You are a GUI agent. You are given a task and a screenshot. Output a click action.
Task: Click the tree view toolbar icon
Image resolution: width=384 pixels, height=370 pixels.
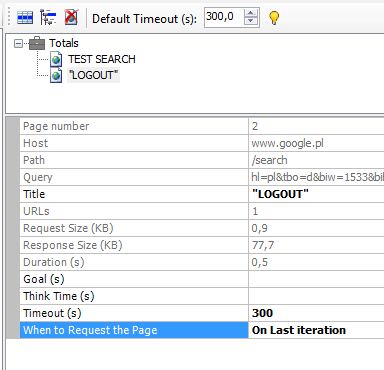tap(48, 17)
